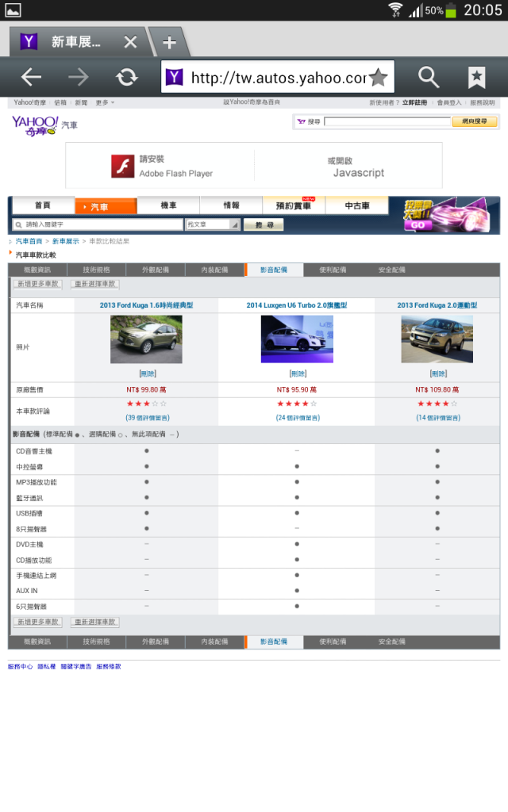Click the top 新增更多車款 button
This screenshot has height=812, width=508.
pos(38,284)
